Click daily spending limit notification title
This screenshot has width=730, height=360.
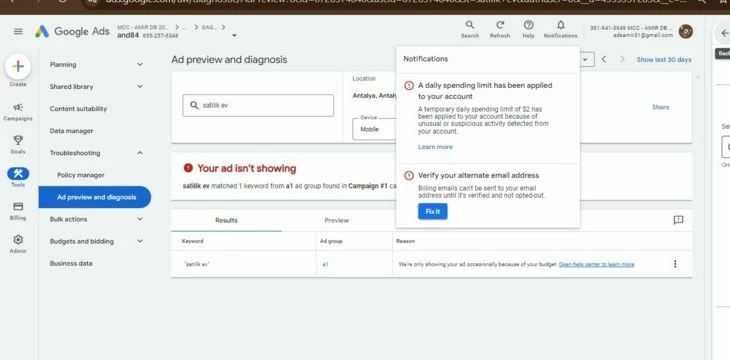(x=485, y=91)
